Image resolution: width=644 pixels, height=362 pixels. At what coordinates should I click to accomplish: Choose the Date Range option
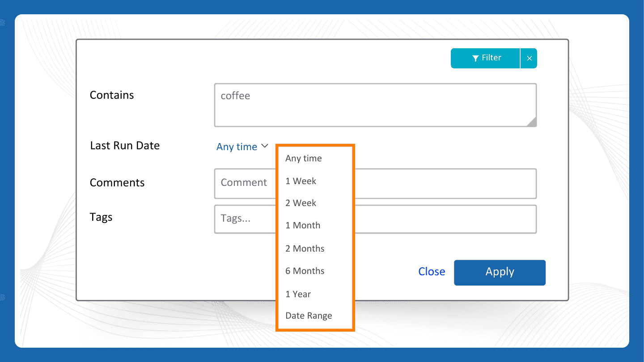pos(309,316)
